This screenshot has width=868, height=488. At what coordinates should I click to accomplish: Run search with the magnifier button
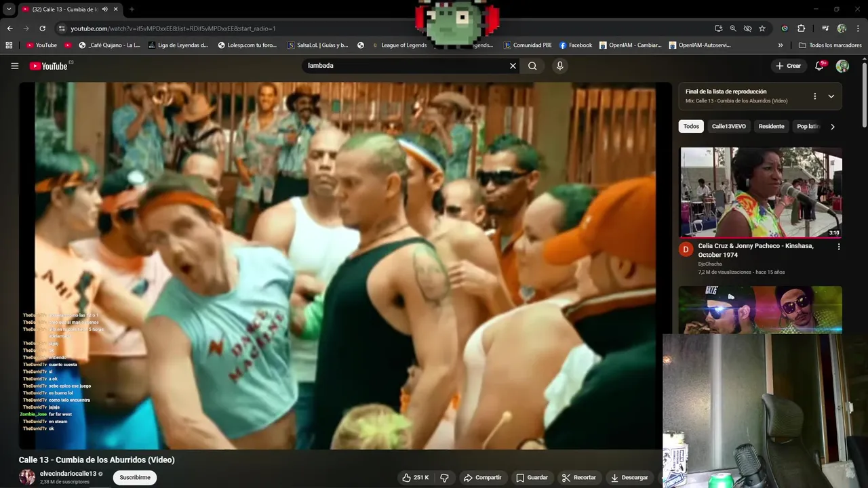click(x=532, y=66)
